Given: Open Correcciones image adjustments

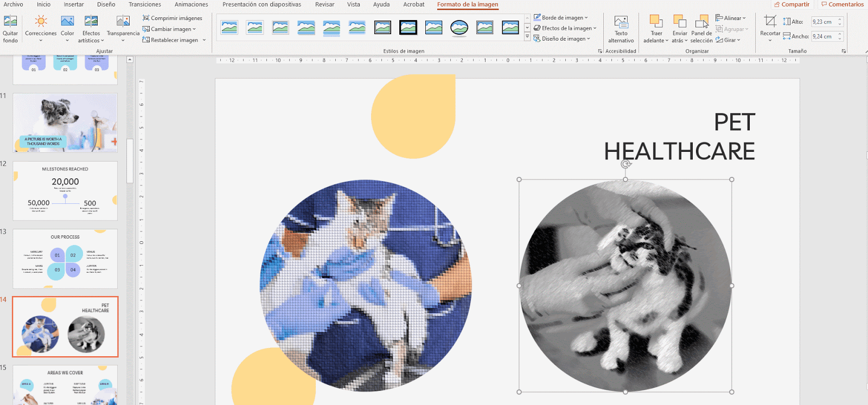Looking at the screenshot, I should [x=41, y=29].
